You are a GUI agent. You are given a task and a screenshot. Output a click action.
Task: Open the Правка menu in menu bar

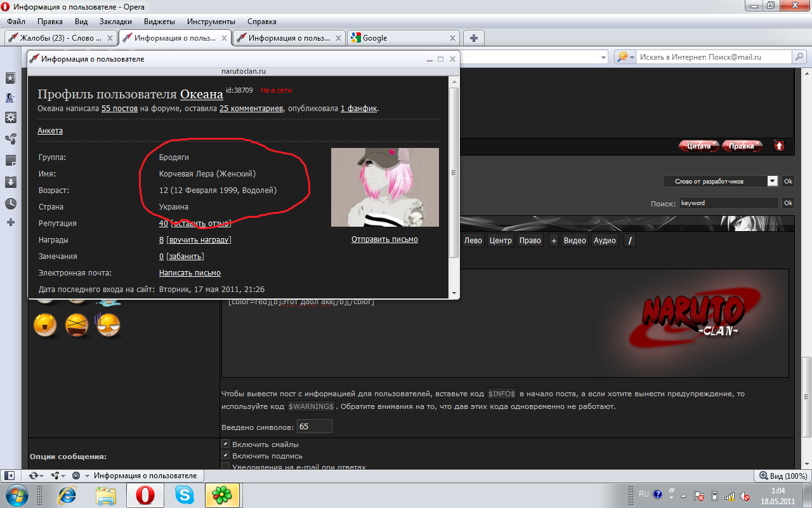tap(50, 21)
